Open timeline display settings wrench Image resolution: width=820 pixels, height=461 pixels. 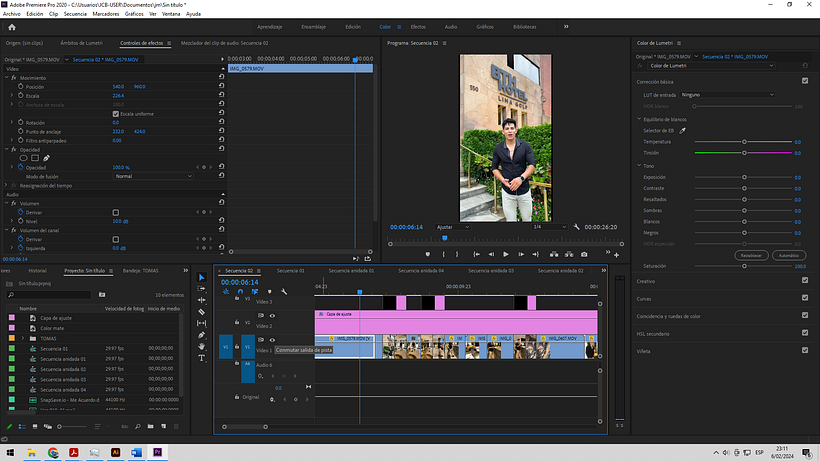tap(284, 292)
